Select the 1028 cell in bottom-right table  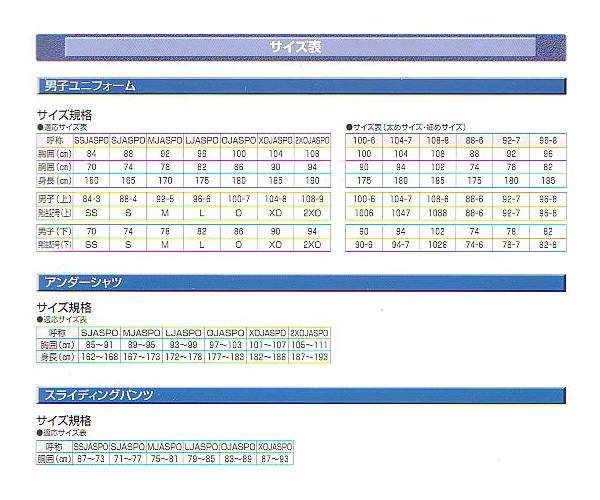437,244
